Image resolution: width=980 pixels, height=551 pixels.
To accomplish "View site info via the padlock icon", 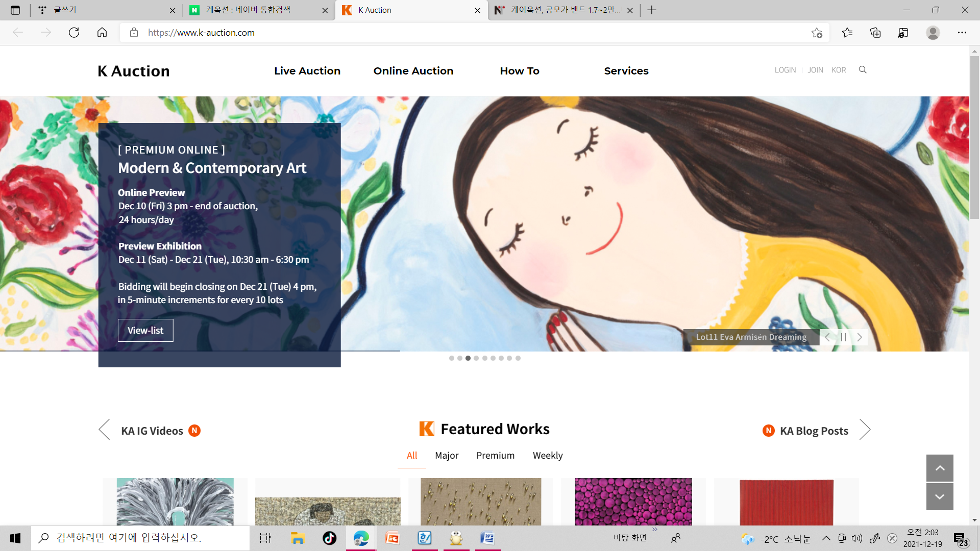I will (134, 33).
